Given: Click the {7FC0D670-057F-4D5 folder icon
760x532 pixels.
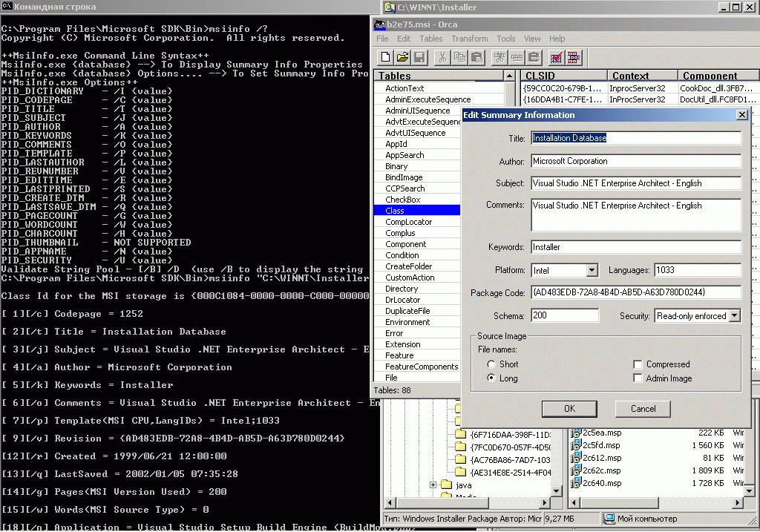Looking at the screenshot, I should pos(460,447).
